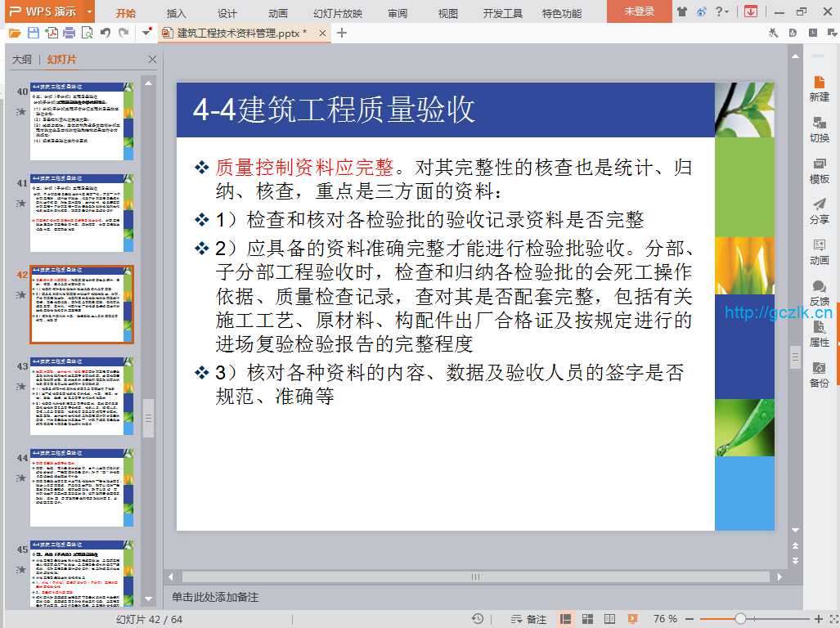Switch to reading view in status bar

(609, 619)
